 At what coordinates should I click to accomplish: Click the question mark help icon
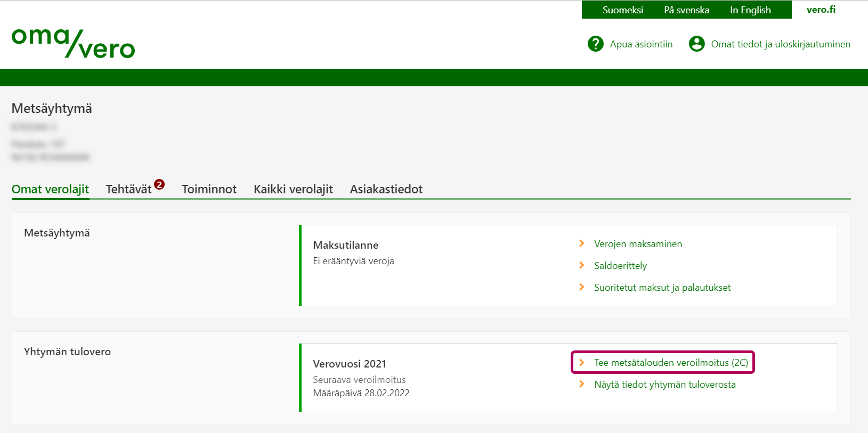click(595, 44)
